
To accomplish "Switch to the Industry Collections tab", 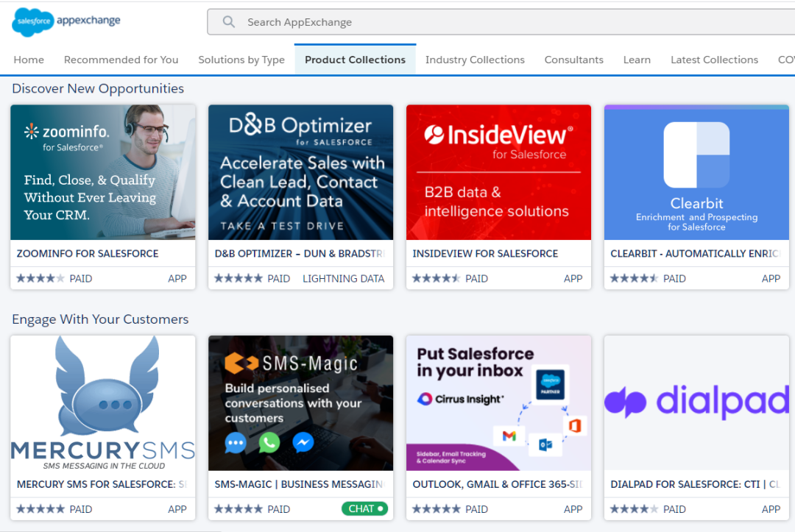I will (475, 60).
